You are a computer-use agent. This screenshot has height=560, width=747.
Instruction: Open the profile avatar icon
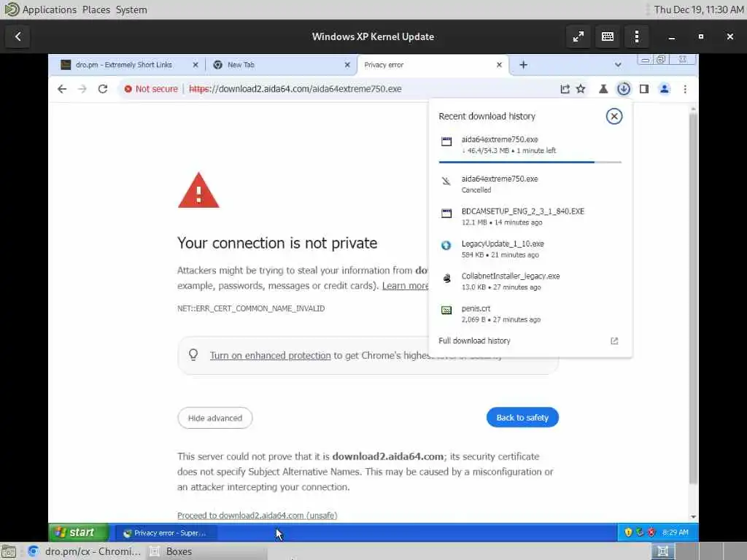(x=664, y=89)
